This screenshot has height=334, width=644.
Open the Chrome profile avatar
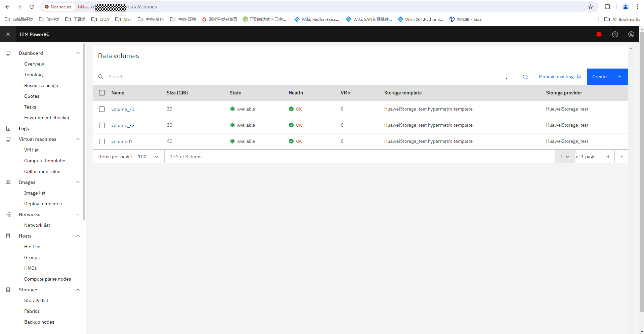(625, 7)
